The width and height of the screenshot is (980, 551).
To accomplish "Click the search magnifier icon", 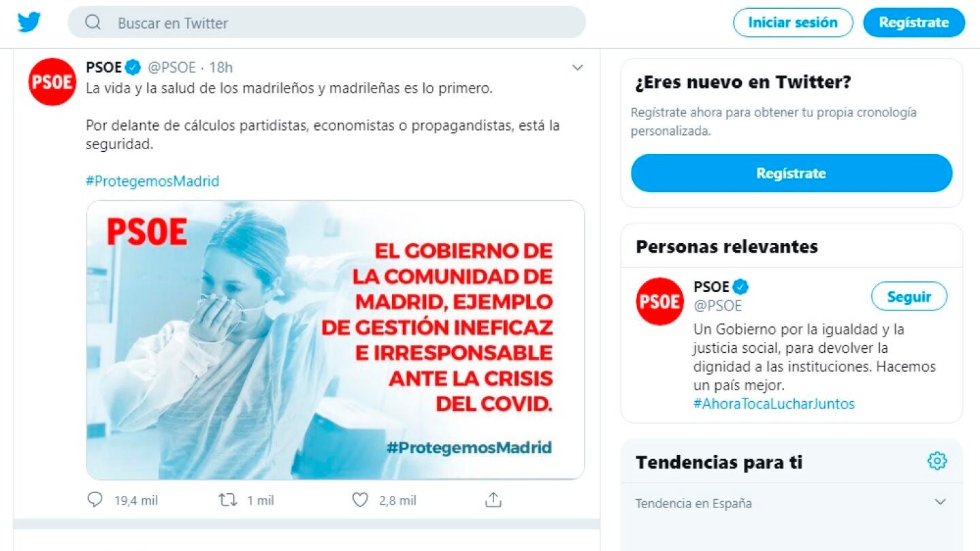I will 93,22.
